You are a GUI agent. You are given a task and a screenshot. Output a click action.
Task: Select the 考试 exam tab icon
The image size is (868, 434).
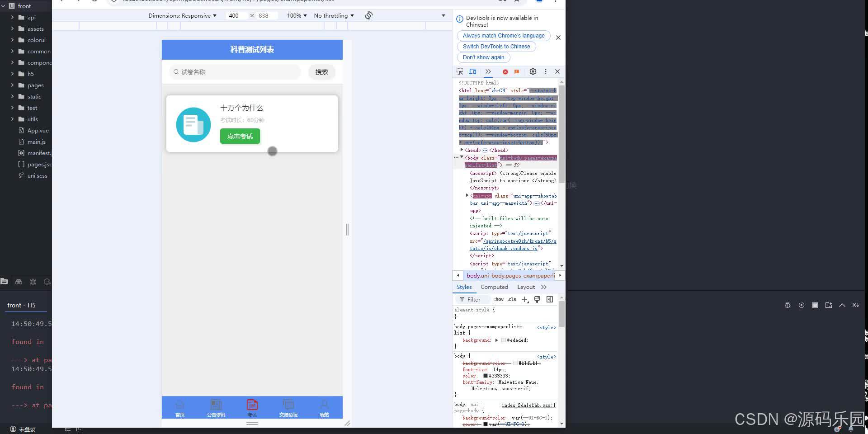pyautogui.click(x=252, y=404)
